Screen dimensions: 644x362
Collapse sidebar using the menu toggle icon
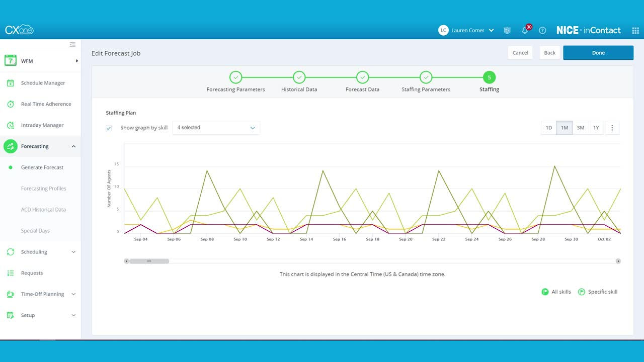coord(72,45)
